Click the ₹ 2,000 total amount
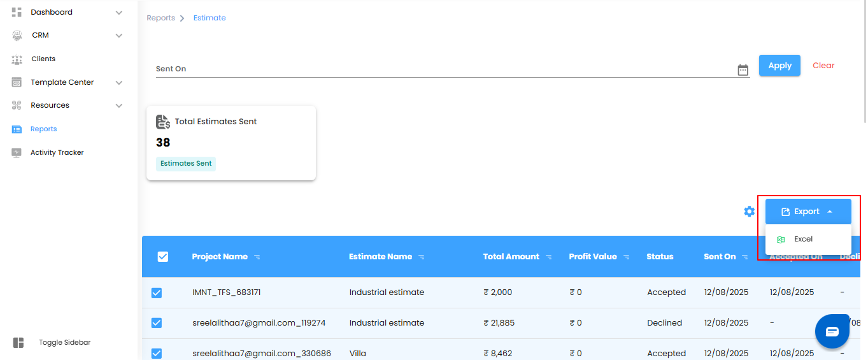868x360 pixels. (x=497, y=292)
